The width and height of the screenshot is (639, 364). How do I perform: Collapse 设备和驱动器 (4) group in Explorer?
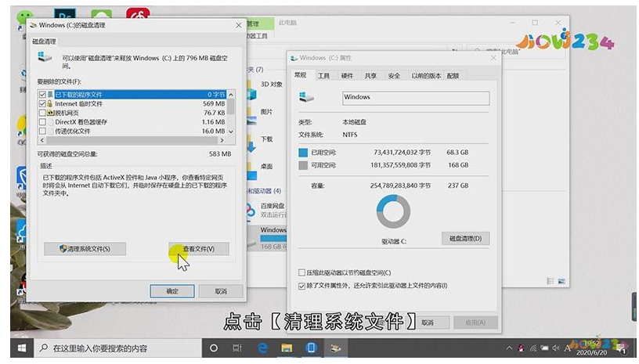click(264, 191)
